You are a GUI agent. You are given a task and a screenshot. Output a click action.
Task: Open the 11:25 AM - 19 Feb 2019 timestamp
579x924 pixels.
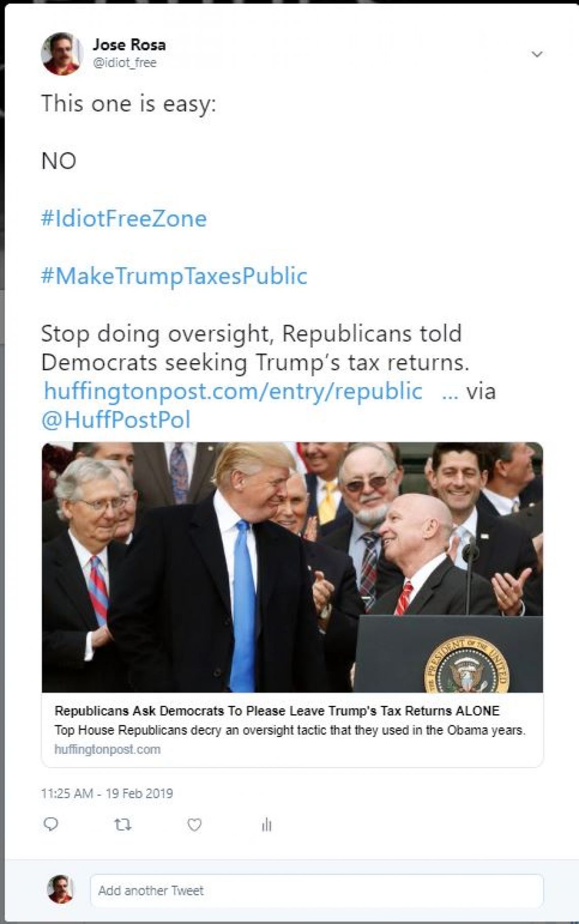(x=107, y=793)
